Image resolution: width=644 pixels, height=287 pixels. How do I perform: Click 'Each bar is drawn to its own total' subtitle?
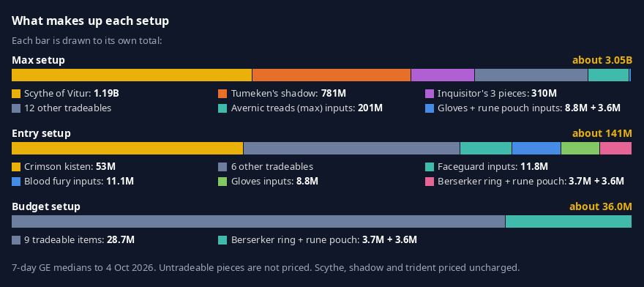[87, 41]
